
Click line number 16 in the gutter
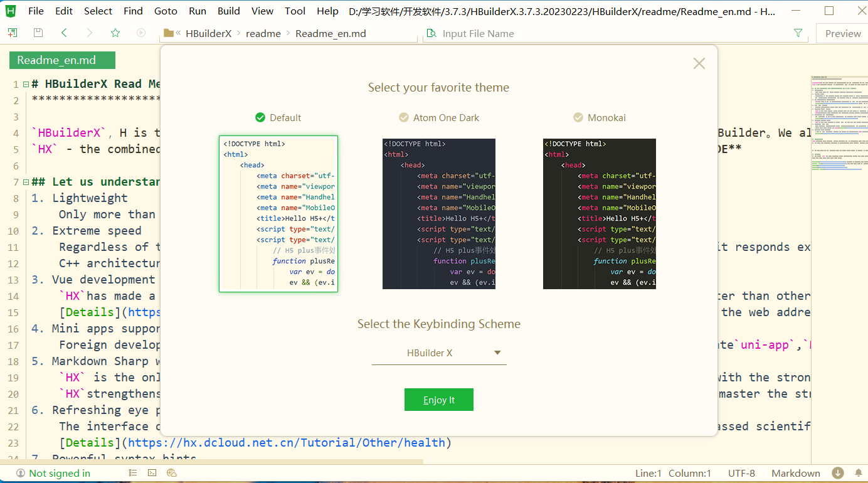tap(13, 329)
